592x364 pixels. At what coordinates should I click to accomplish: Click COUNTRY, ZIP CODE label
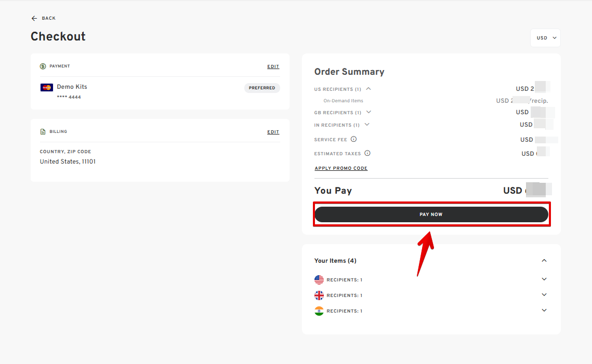click(65, 152)
